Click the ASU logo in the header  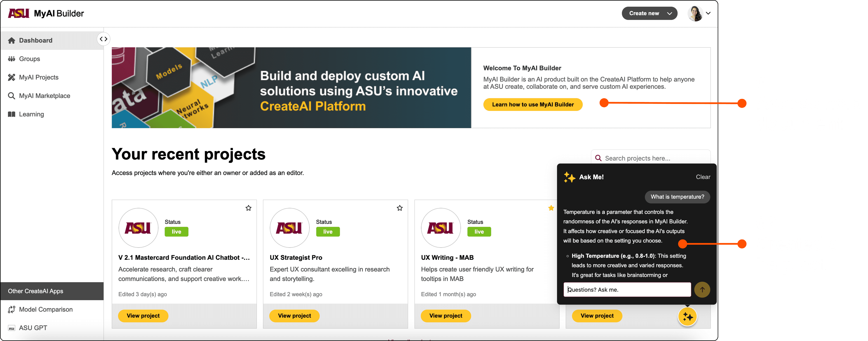[x=18, y=14]
